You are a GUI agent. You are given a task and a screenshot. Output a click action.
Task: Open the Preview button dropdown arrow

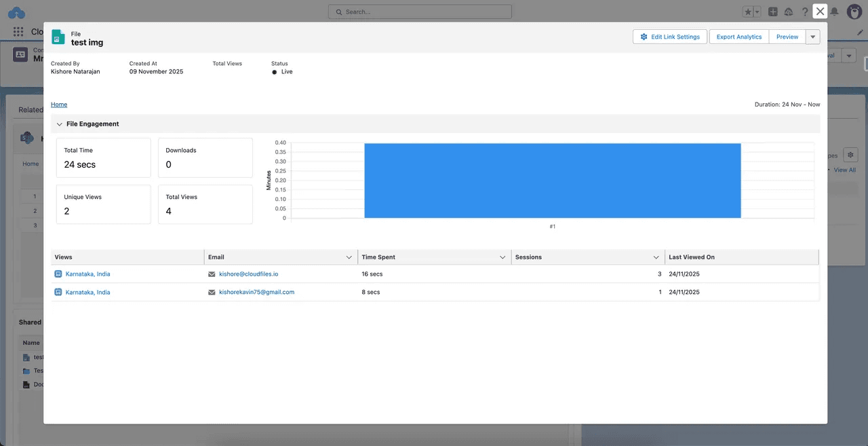click(x=812, y=37)
